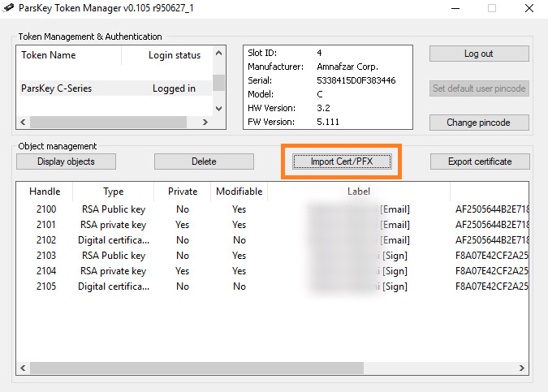
Task: Click ParsKey app icon in title bar
Action: [8, 7]
